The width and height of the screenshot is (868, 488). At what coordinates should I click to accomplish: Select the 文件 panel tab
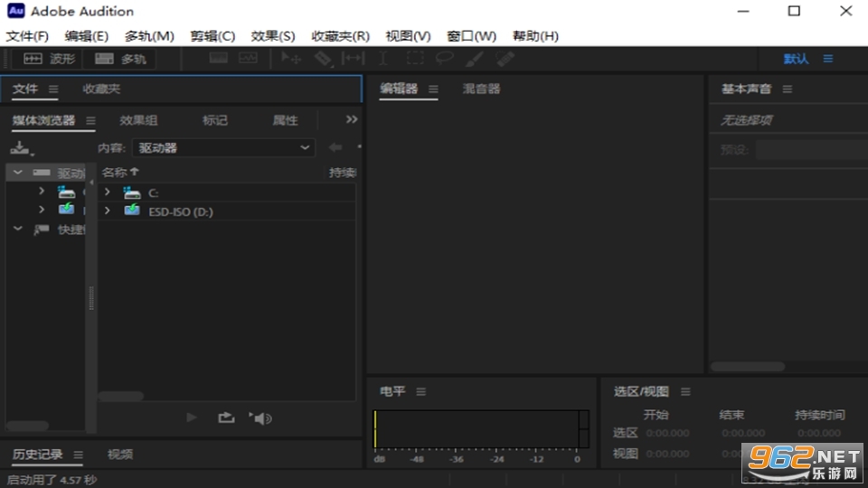tap(25, 89)
